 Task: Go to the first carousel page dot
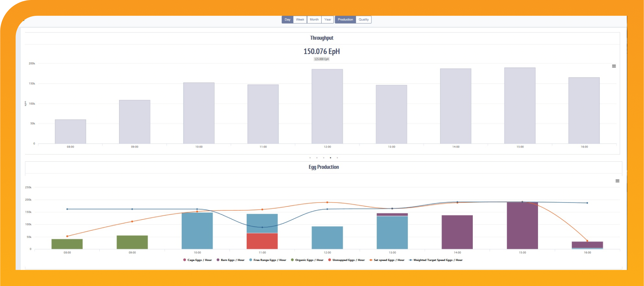(x=310, y=158)
